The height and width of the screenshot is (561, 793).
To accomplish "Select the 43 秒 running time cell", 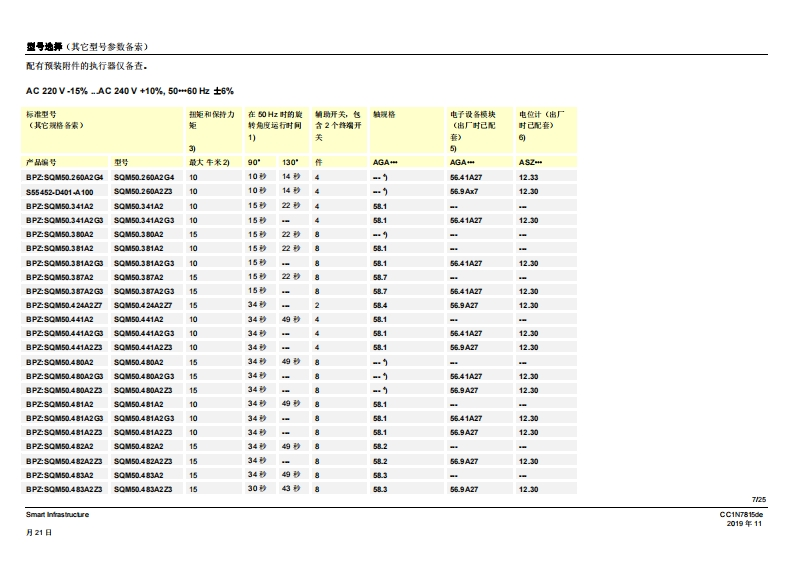I will click(x=290, y=489).
